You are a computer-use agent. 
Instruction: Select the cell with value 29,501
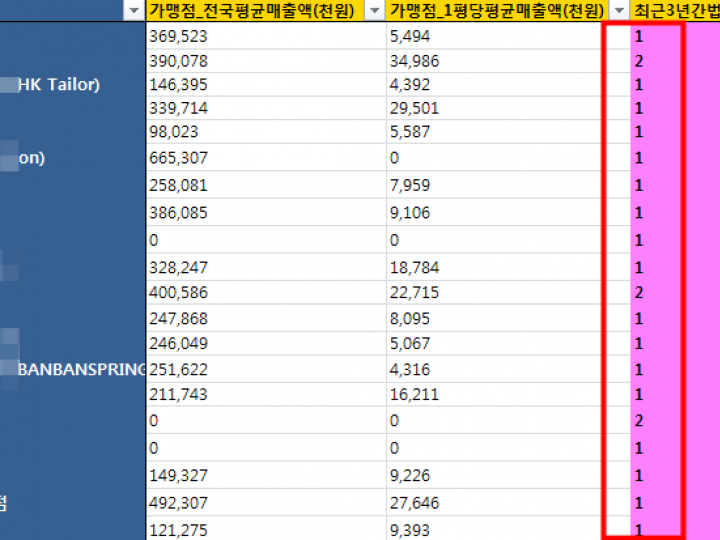tap(495, 109)
